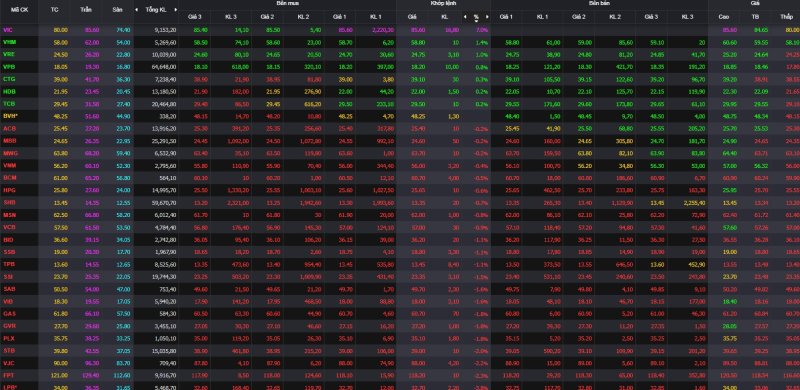
Task: Open the VCB stock symbol
Action: (9, 227)
